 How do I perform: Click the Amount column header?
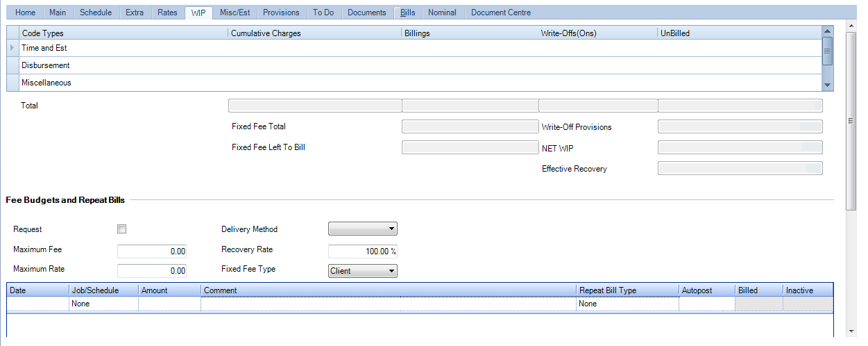point(169,290)
